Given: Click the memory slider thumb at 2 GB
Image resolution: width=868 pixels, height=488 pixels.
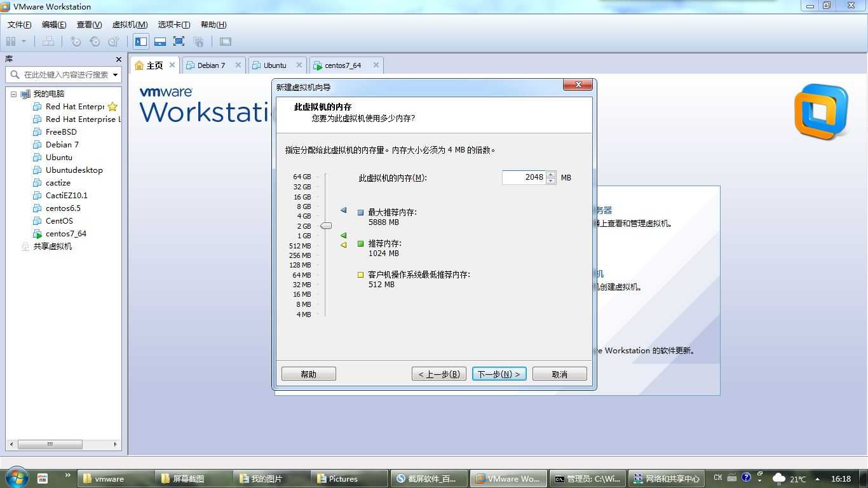Looking at the screenshot, I should (326, 226).
